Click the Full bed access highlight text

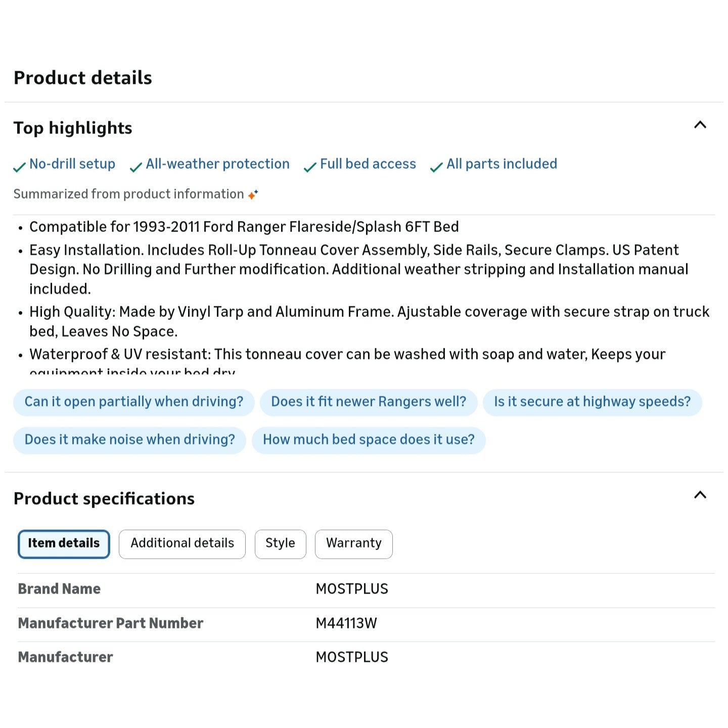point(368,164)
